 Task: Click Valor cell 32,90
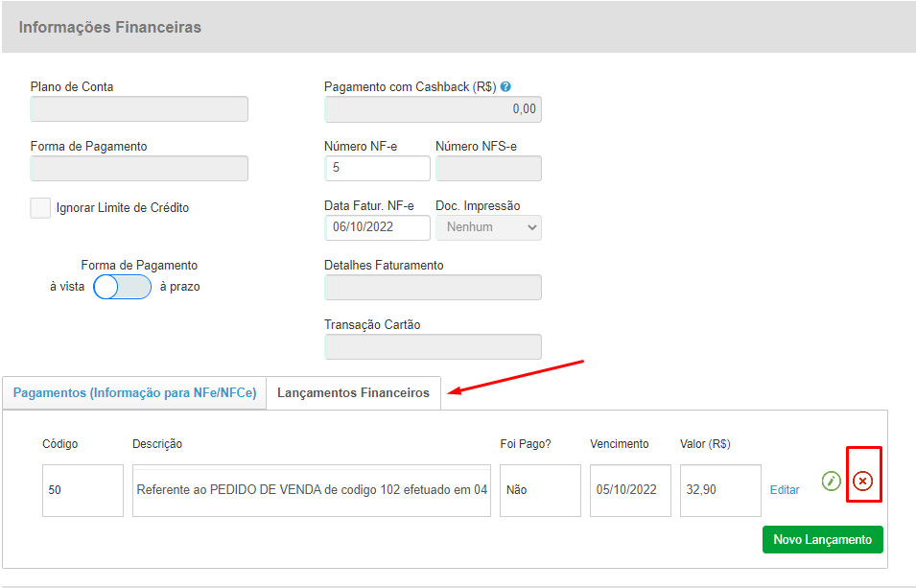coord(720,490)
